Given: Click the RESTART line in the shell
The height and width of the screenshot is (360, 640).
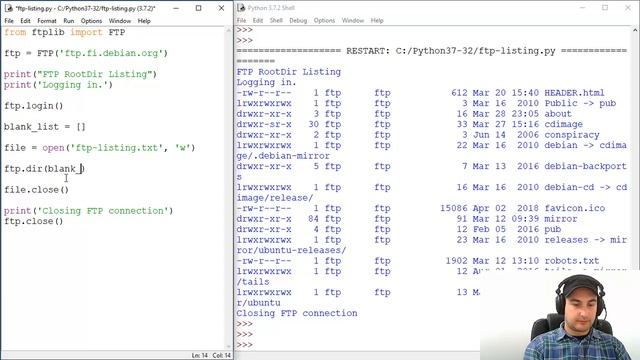Looking at the screenshot, I should pos(431,51).
